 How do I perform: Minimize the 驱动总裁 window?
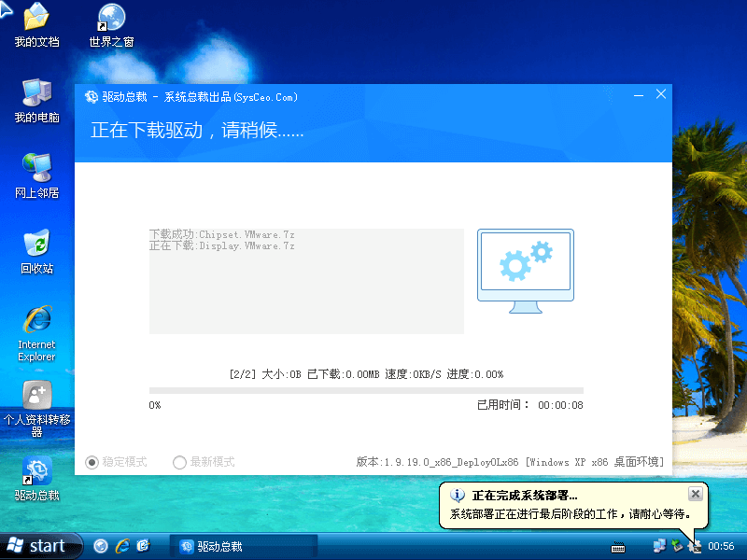coord(639,95)
